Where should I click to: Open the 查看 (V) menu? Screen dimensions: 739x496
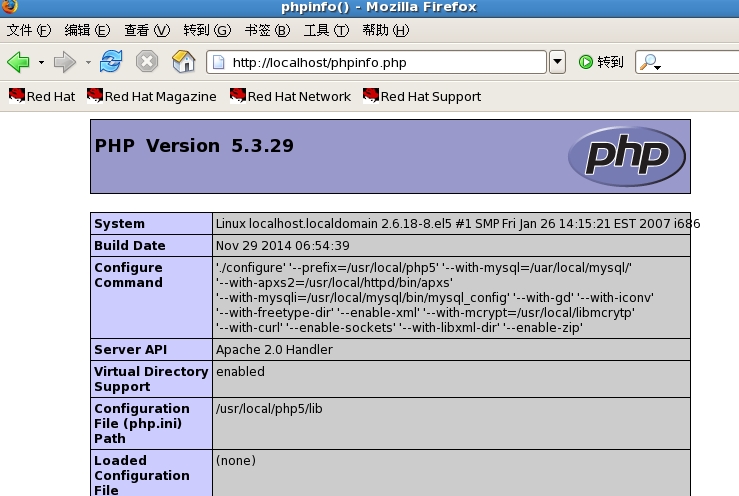[147, 31]
